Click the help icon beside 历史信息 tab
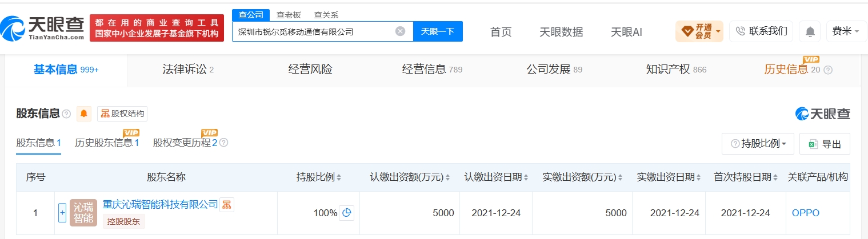This screenshot has height=239, width=868. [x=828, y=70]
